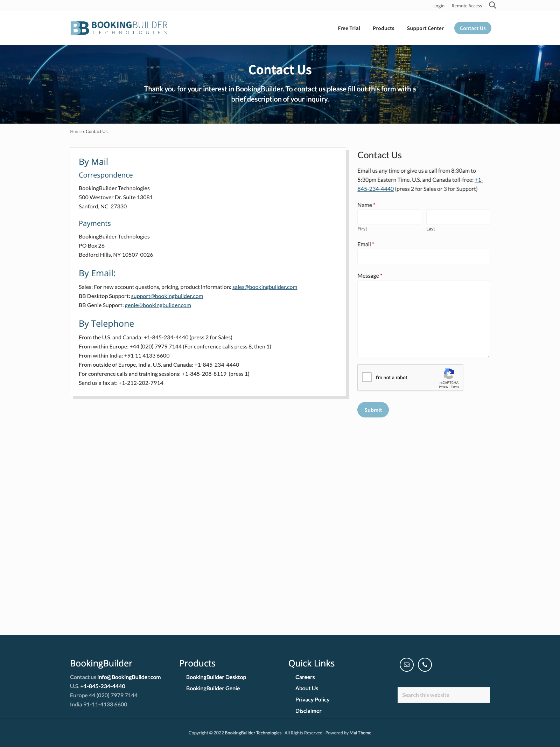Click reCAPTCHA Privacy link
Viewport: 560px width, 747px height.
coord(443,387)
